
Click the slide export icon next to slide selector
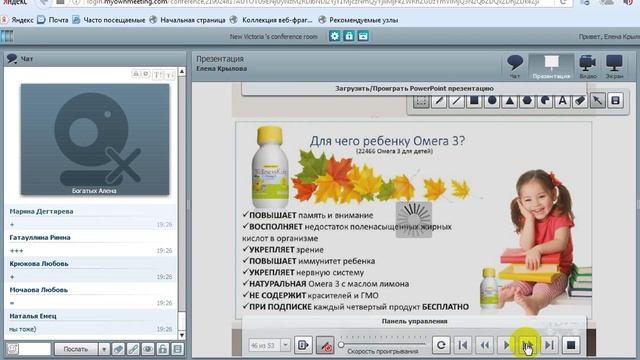[303, 345]
